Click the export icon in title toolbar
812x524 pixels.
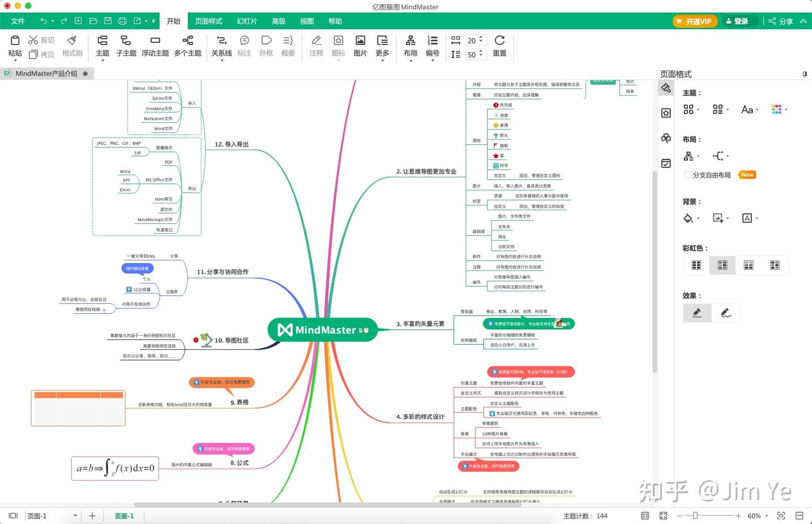click(138, 21)
